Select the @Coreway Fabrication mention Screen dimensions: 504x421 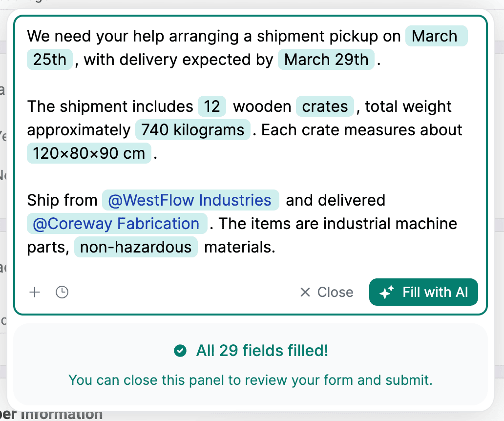tap(117, 224)
